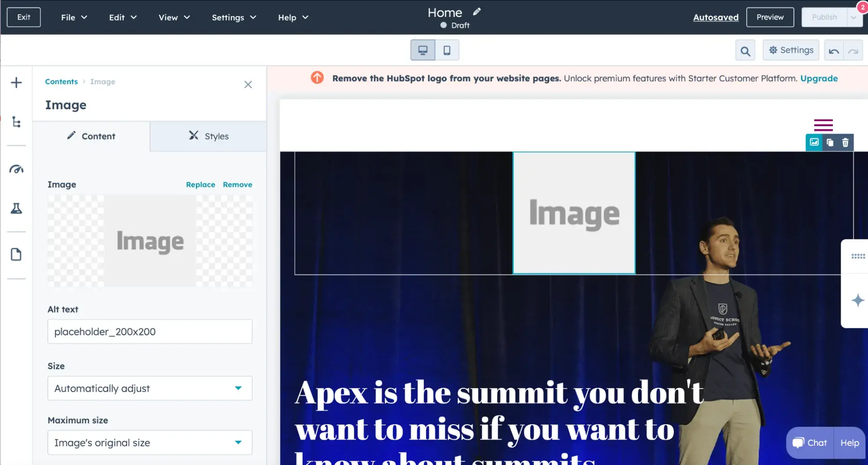Image resolution: width=868 pixels, height=465 pixels.
Task: Click the Upgrade link in the banner
Action: point(819,79)
